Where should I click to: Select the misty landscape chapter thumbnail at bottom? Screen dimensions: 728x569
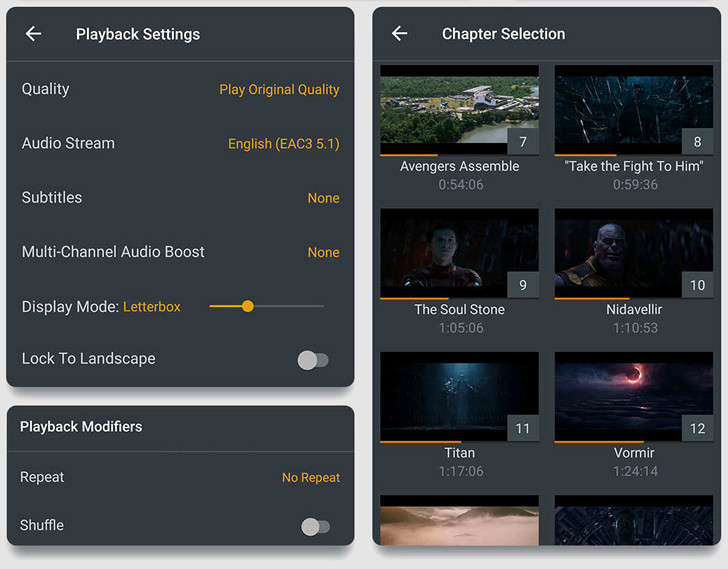pyautogui.click(x=459, y=520)
